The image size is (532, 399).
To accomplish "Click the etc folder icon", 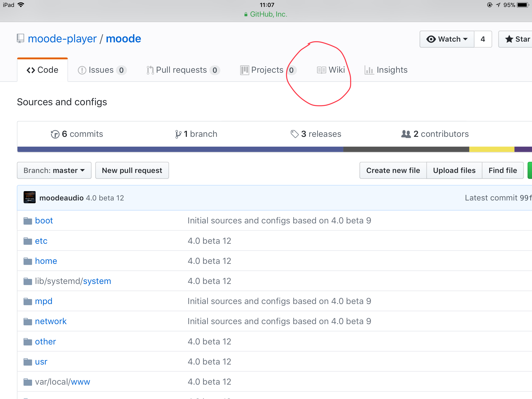I will pyautogui.click(x=28, y=241).
